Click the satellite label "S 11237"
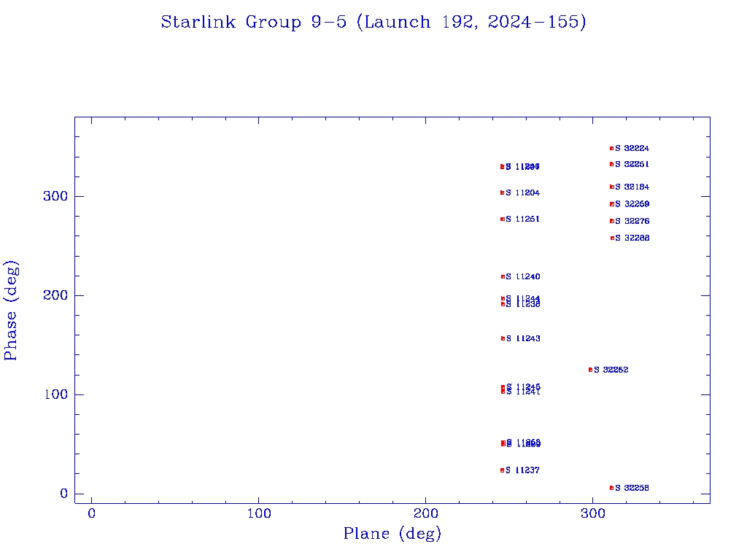Image resolution: width=747 pixels, height=560 pixels. [x=522, y=470]
